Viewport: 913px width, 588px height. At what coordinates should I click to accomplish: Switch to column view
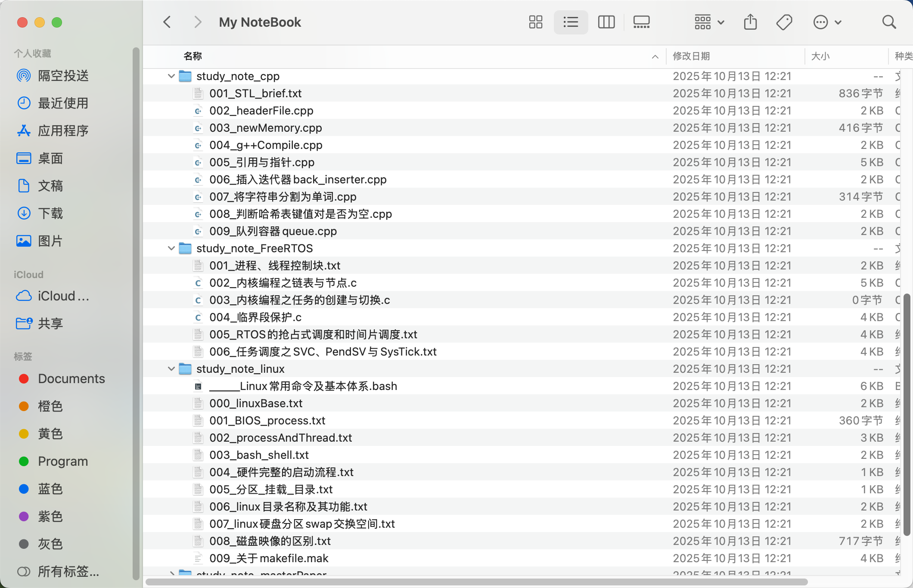coord(606,22)
